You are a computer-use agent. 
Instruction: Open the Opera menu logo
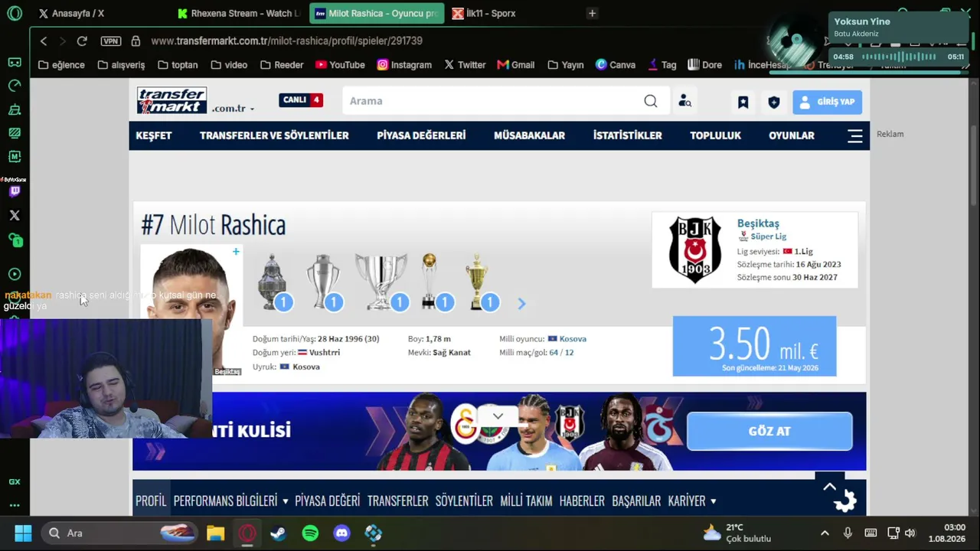click(x=15, y=13)
